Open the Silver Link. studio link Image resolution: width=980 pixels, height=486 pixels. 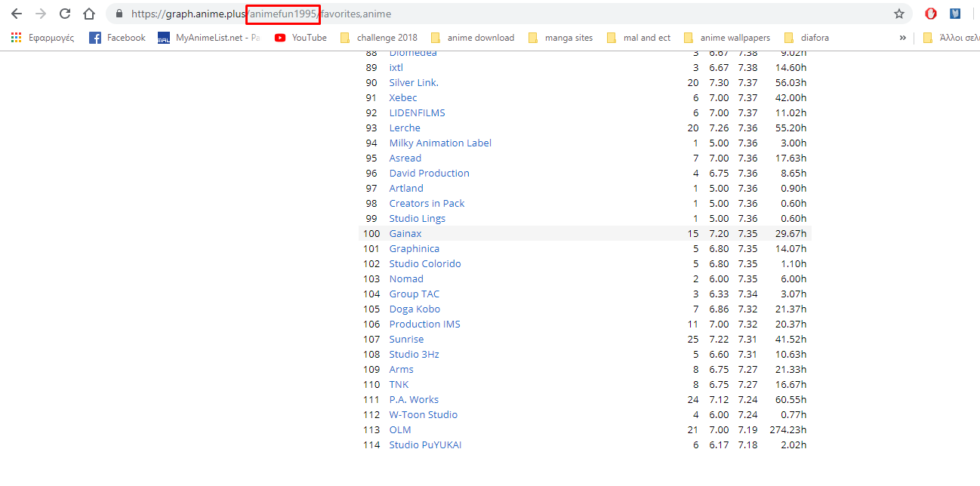point(414,83)
